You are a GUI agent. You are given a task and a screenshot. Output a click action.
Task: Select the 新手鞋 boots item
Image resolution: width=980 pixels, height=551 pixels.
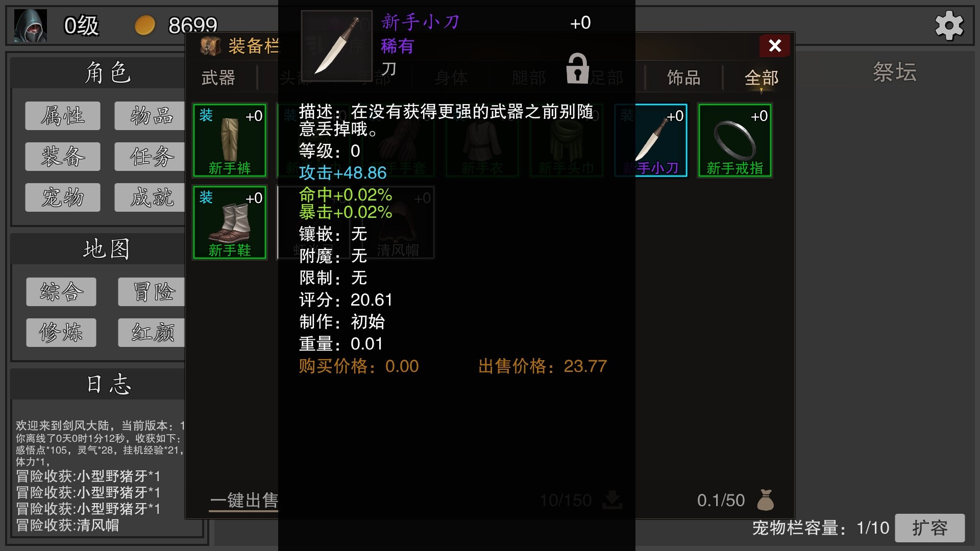(230, 222)
